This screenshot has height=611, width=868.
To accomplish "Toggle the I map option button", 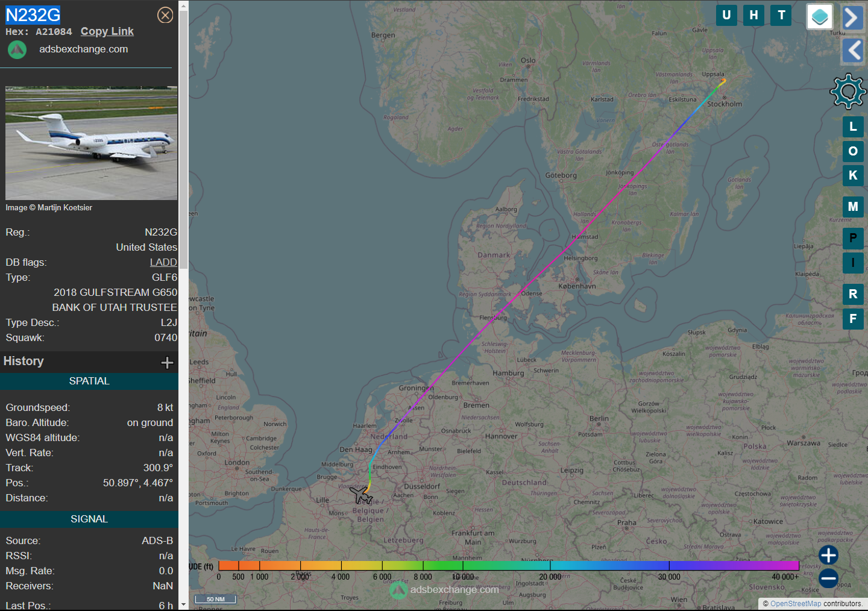I will (853, 263).
